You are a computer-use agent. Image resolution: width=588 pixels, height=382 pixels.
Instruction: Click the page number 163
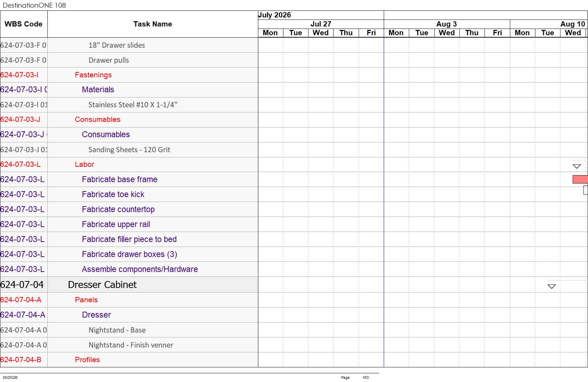point(366,377)
